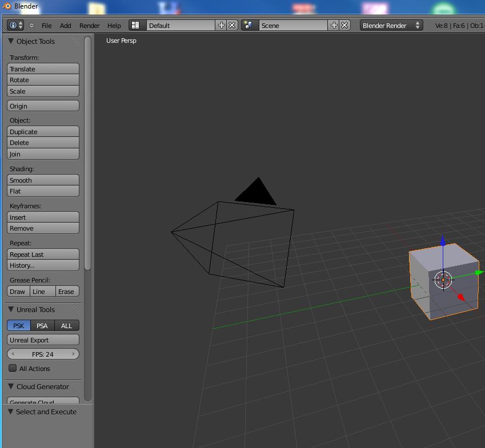Click the Scene name field
This screenshot has height=448, width=485.
[x=293, y=25]
